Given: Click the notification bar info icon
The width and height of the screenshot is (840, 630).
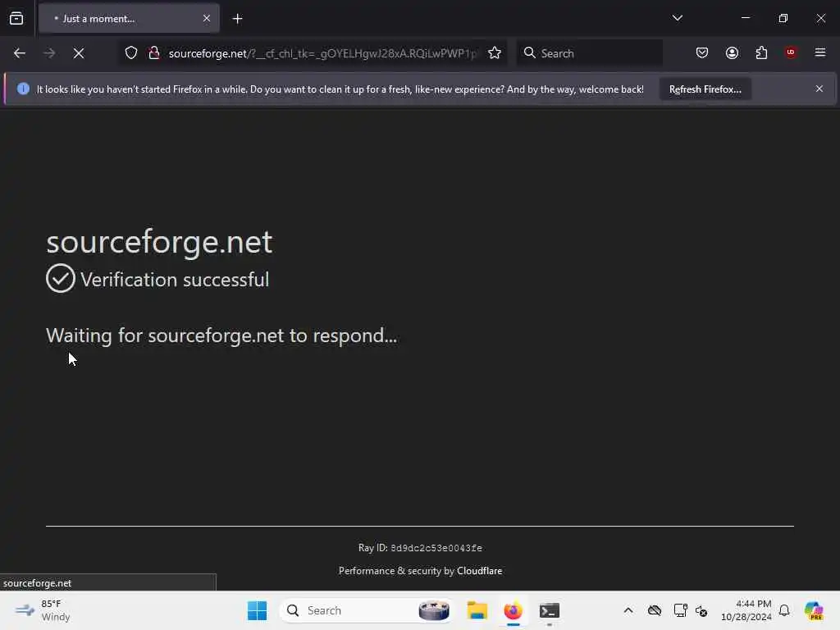Looking at the screenshot, I should 23,89.
